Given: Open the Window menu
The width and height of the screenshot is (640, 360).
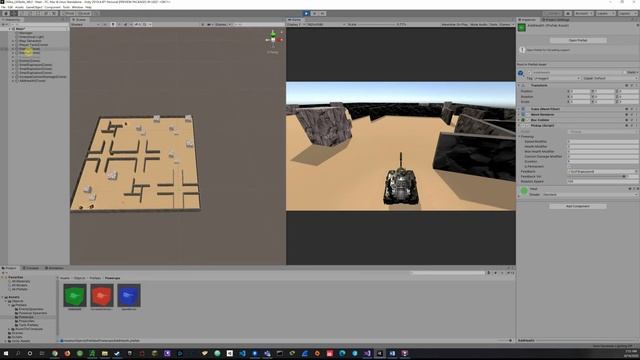Looking at the screenshot, I should (x=77, y=7).
